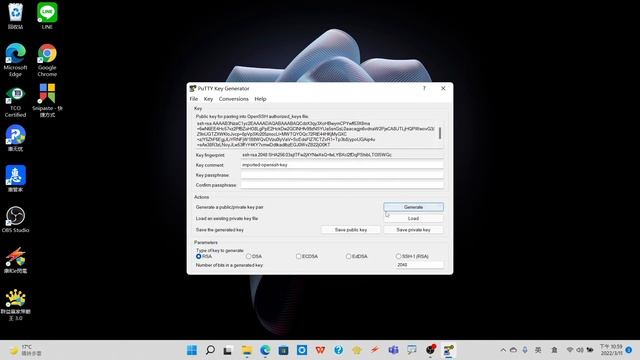Click into the Key passphrase field
640x360 pixels.
coord(342,175)
